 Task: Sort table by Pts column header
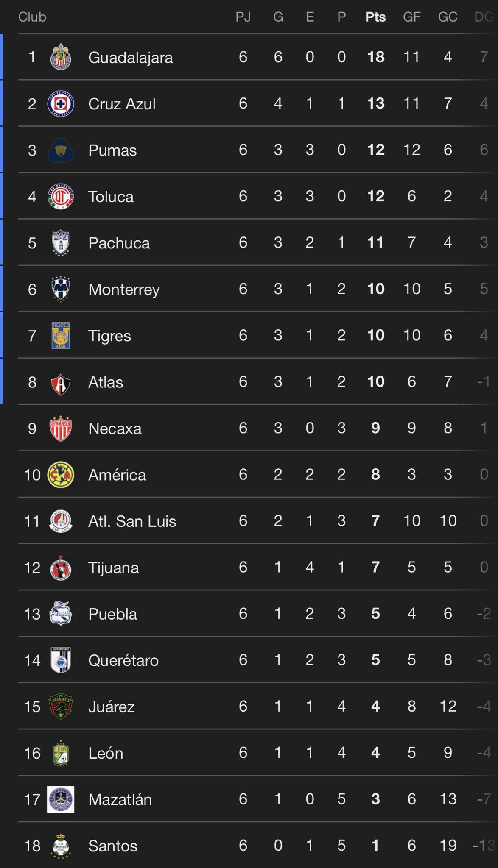pyautogui.click(x=375, y=17)
